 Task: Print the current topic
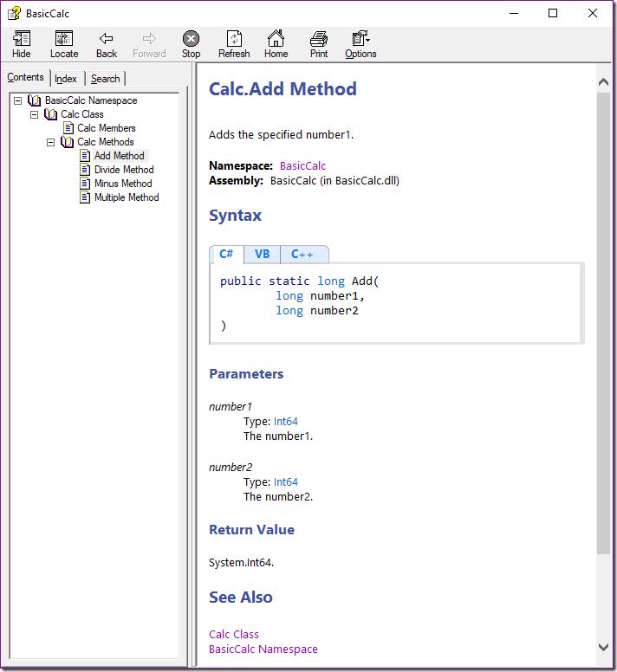point(319,39)
